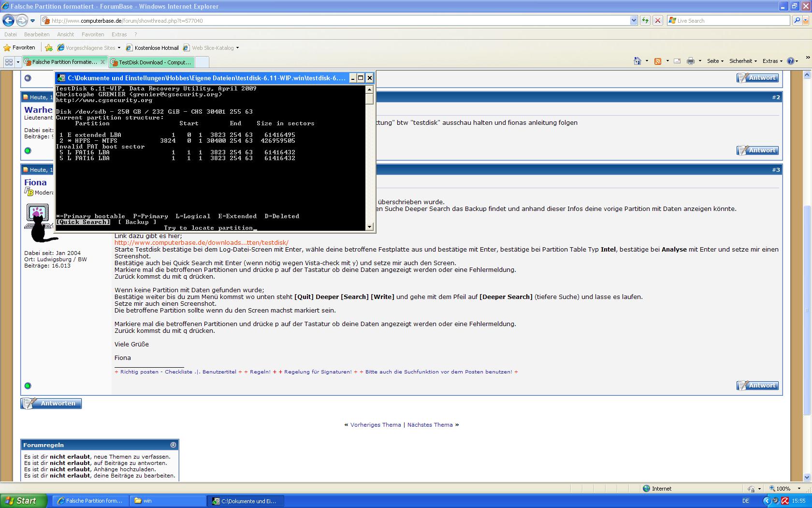Screen dimensions: 812x508
Task: Click the Help question mark icon
Action: coord(791,61)
